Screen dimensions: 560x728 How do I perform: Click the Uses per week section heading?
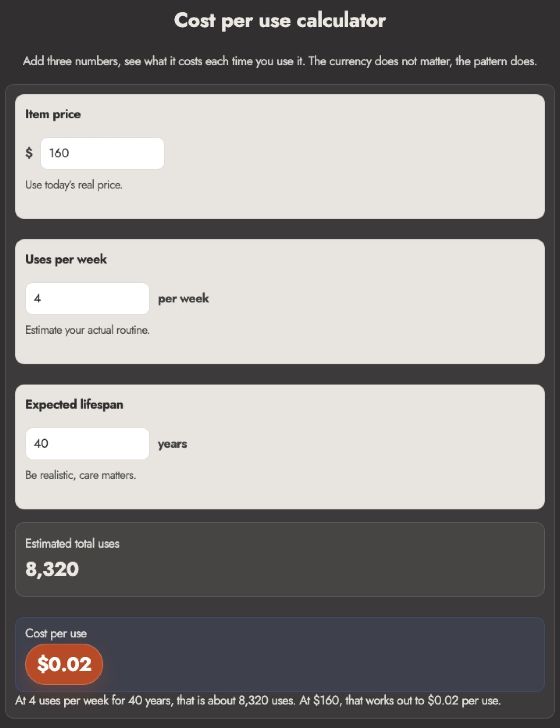pos(66,259)
